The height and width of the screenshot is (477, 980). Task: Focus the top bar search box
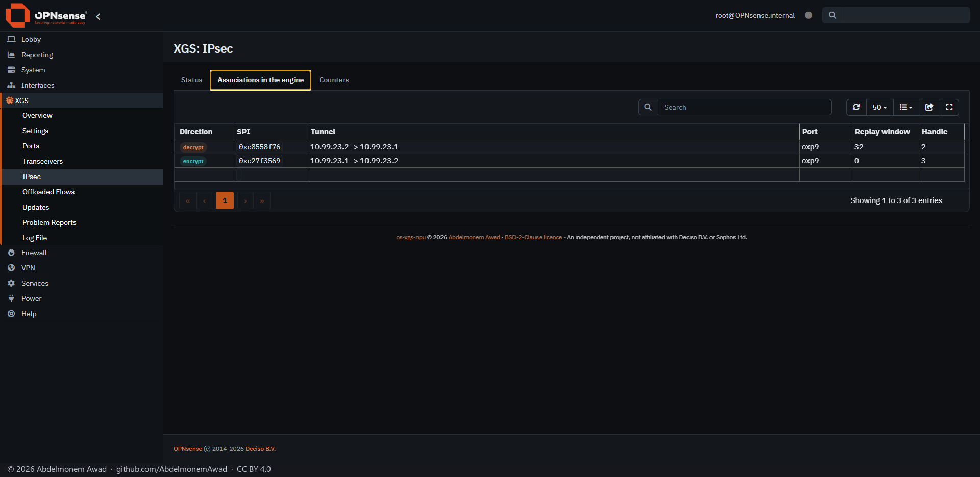[896, 15]
